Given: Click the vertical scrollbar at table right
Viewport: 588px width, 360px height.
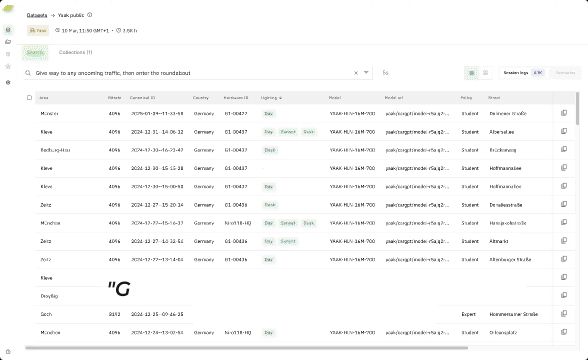Looking at the screenshot, I should [x=578, y=109].
